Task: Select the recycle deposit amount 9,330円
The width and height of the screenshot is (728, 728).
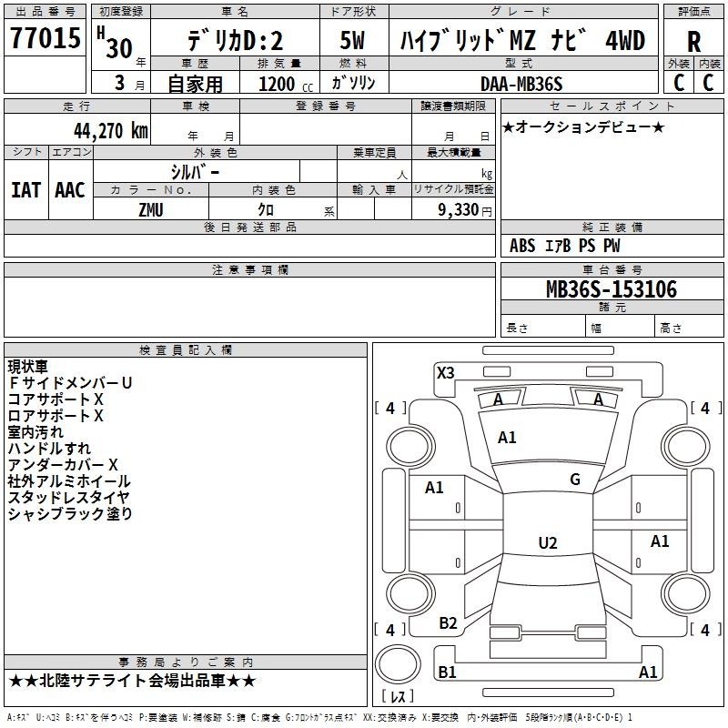Action: (x=453, y=209)
